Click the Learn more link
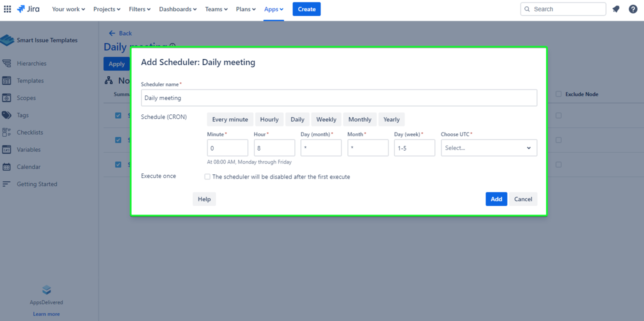 click(46, 314)
